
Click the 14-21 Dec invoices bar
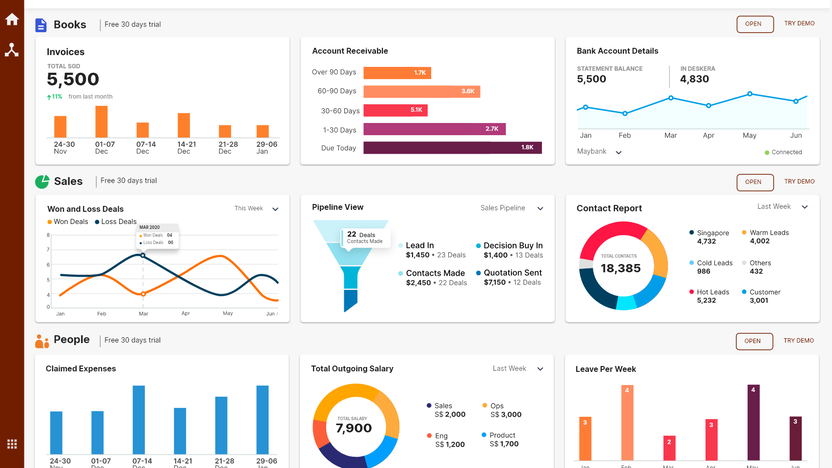184,125
